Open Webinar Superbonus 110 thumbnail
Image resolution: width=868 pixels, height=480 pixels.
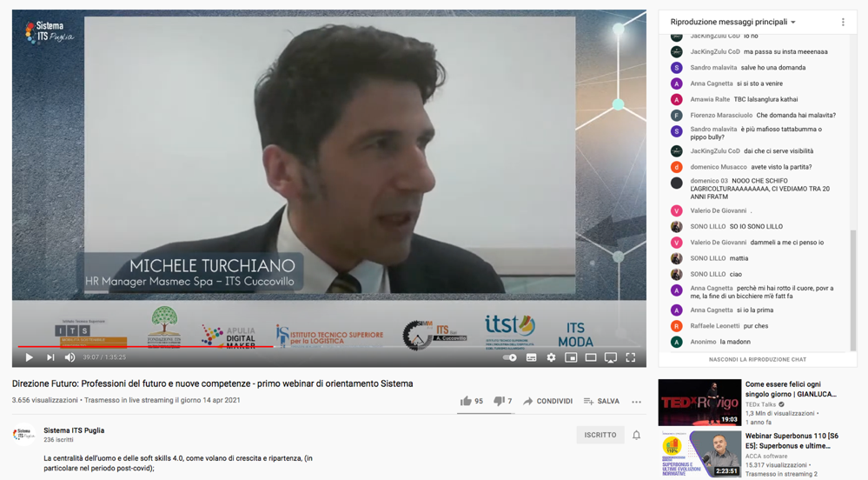[x=699, y=454]
